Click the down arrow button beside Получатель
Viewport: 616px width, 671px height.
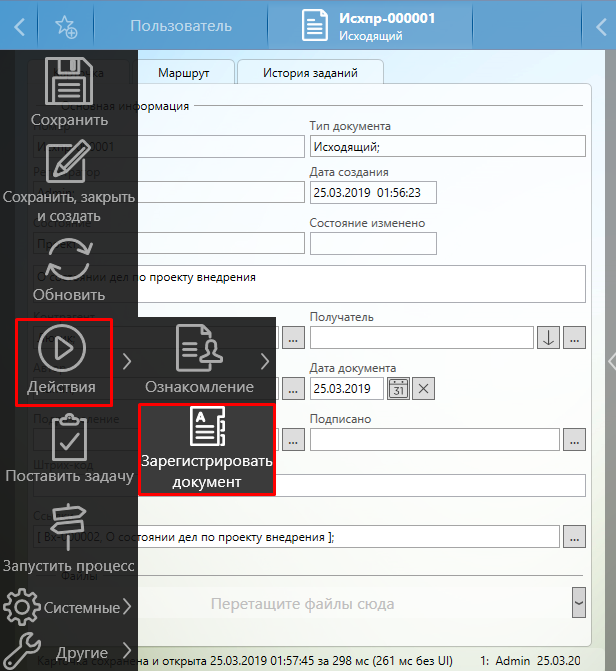(x=548, y=337)
